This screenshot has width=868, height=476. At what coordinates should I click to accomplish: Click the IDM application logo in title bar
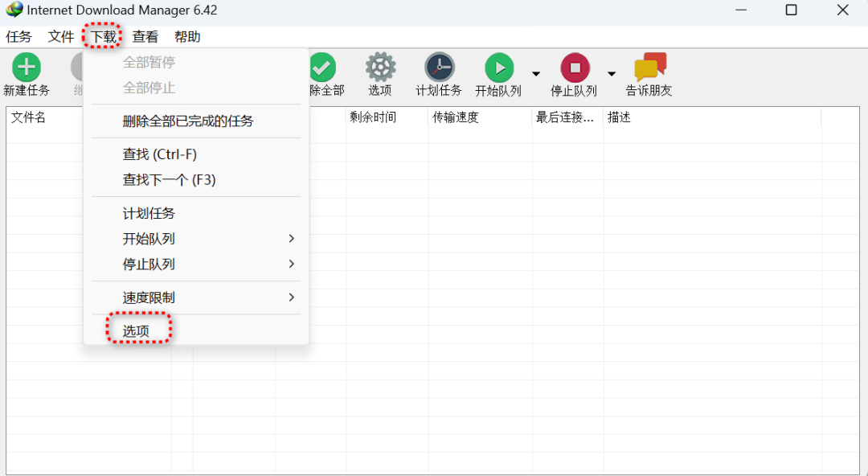[x=14, y=10]
